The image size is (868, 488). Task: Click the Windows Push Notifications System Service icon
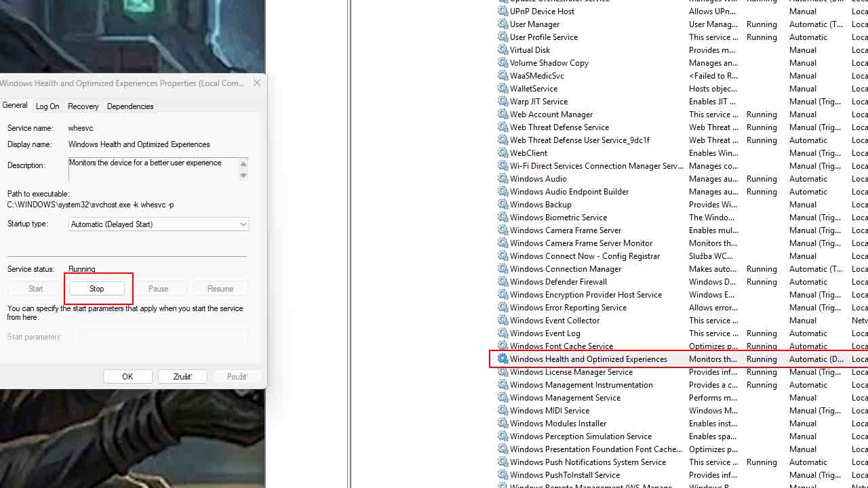click(x=502, y=462)
